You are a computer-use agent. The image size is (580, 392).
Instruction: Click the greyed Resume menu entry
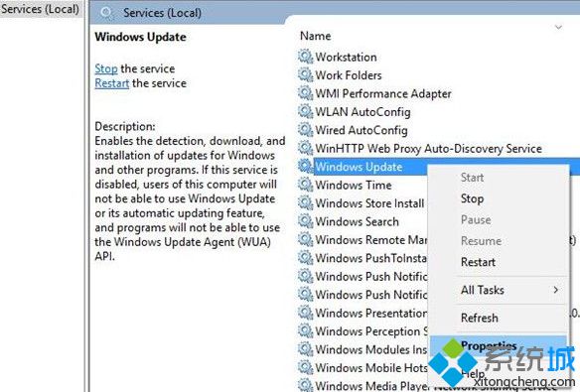(481, 241)
